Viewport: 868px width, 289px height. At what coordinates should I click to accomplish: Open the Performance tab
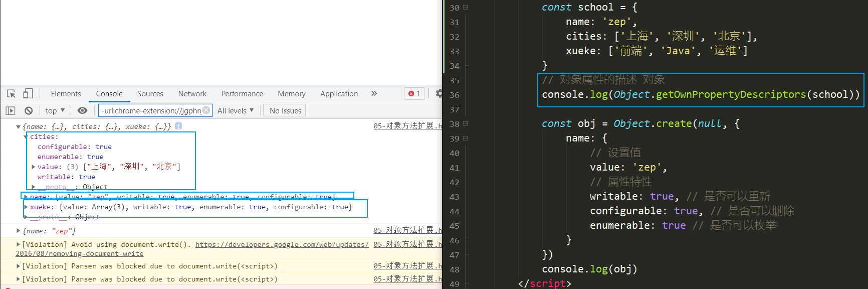click(242, 94)
